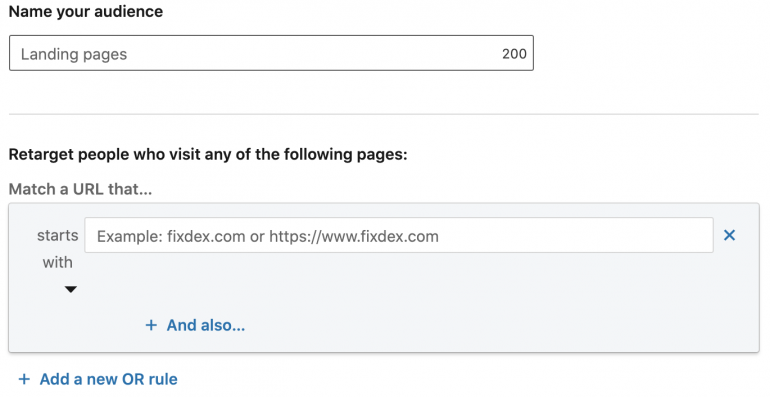Click the word 'starts' in rule selector

57,235
